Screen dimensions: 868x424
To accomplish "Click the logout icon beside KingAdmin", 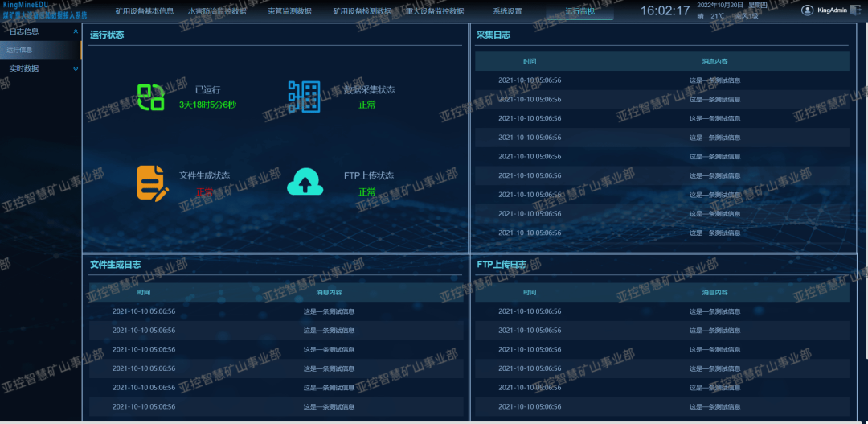I will coord(855,10).
